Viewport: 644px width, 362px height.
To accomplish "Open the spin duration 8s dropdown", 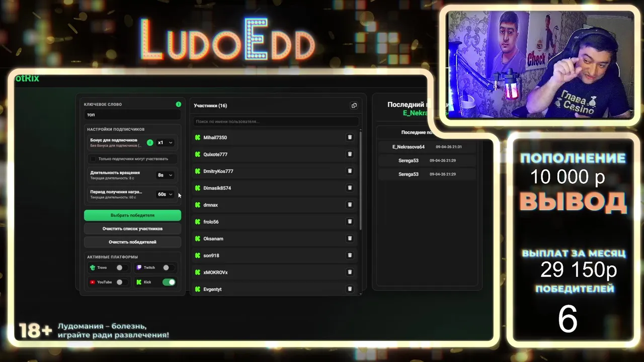I will pos(165,175).
